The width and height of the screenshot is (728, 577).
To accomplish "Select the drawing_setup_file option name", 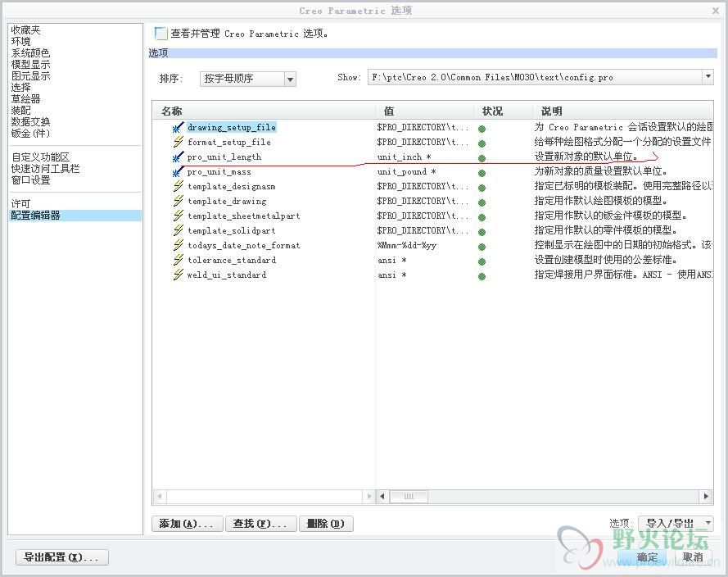I will [x=232, y=127].
